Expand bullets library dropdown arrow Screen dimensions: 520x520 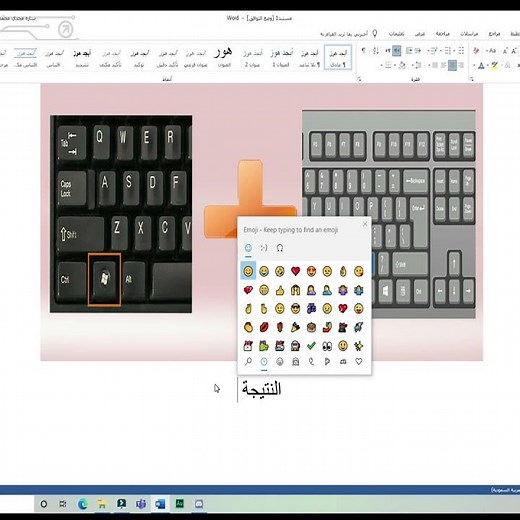(x=455, y=51)
